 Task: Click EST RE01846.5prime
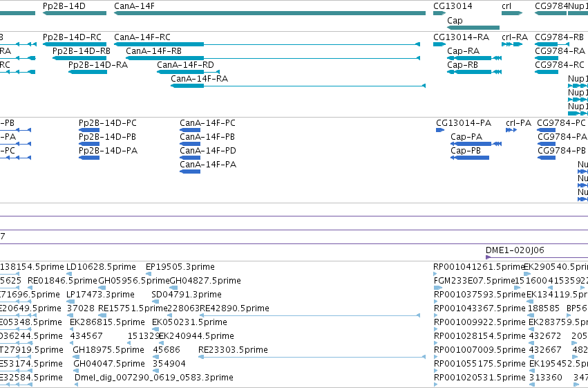click(62, 281)
